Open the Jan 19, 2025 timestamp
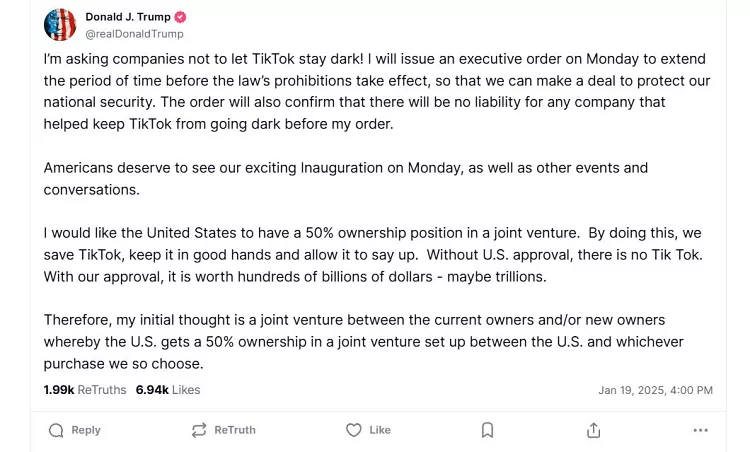Screen dimensions: 750x452 pos(655,390)
